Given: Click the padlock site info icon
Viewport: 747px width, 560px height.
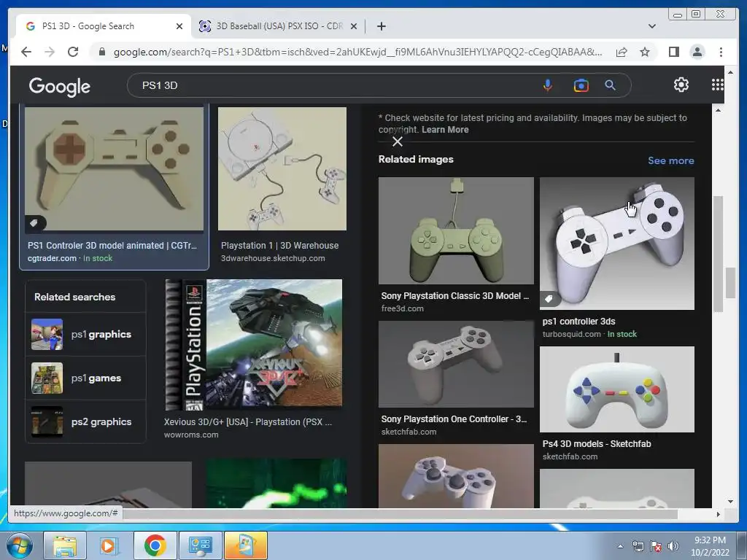Looking at the screenshot, I should point(102,52).
